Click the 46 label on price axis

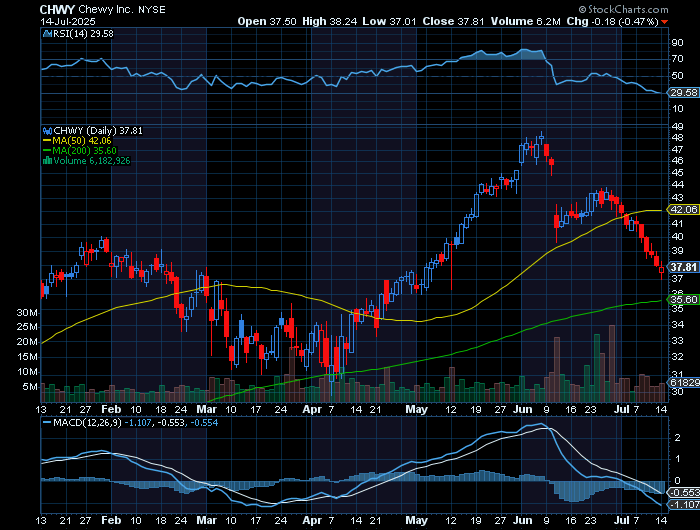(x=677, y=160)
